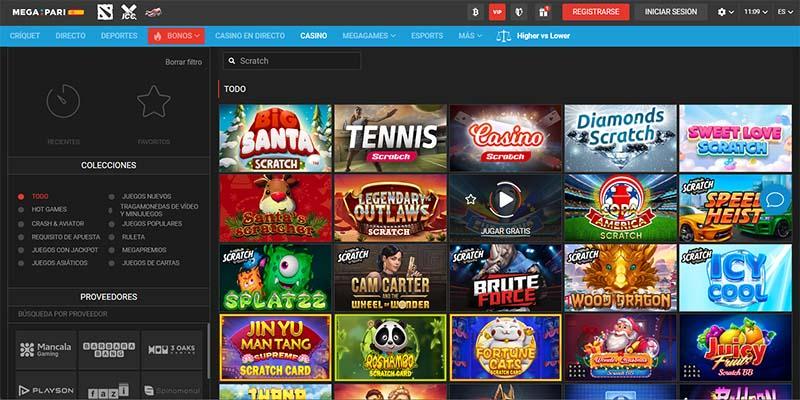
Task: Click the Jugar Gratis link
Action: [x=506, y=231]
